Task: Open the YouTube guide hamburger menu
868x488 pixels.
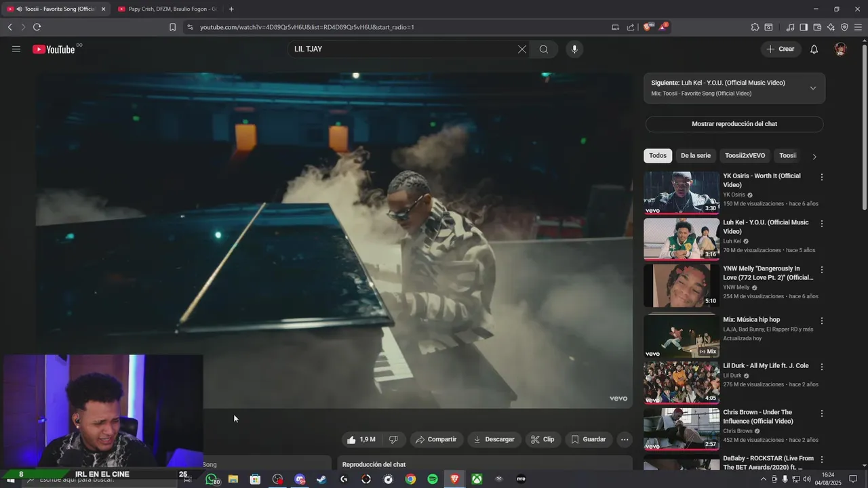Action: coord(16,49)
